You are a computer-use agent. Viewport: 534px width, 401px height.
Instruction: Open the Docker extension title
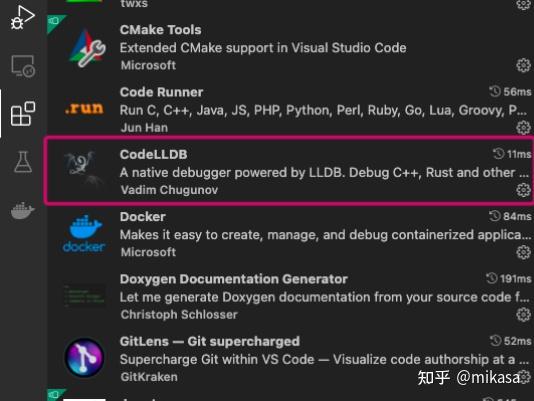[x=143, y=217]
